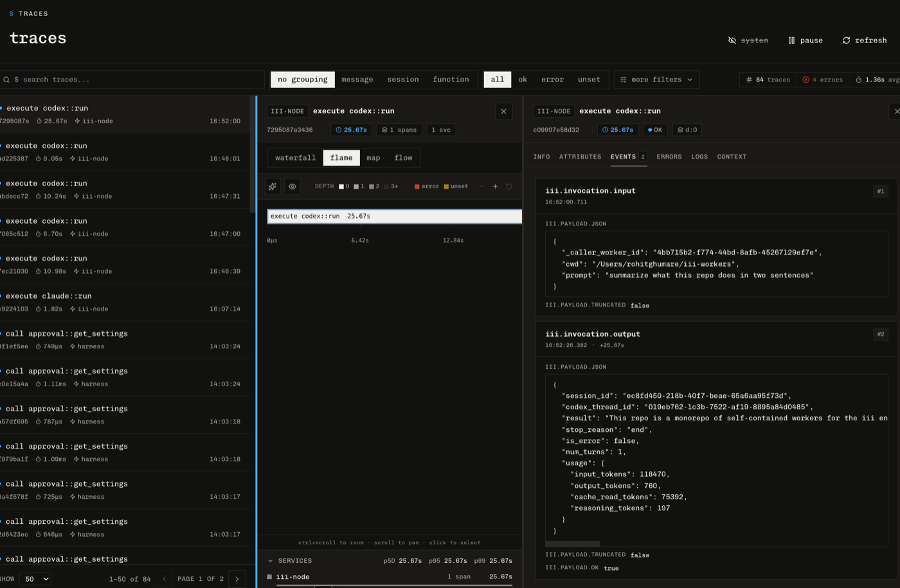Open the ATTRIBUTES tab

580,157
